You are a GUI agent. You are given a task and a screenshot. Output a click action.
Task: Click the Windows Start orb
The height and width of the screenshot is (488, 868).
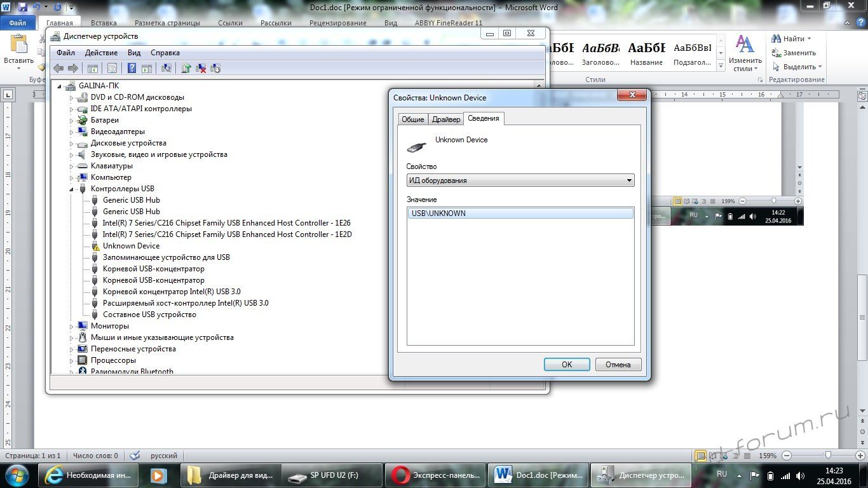pyautogui.click(x=17, y=475)
